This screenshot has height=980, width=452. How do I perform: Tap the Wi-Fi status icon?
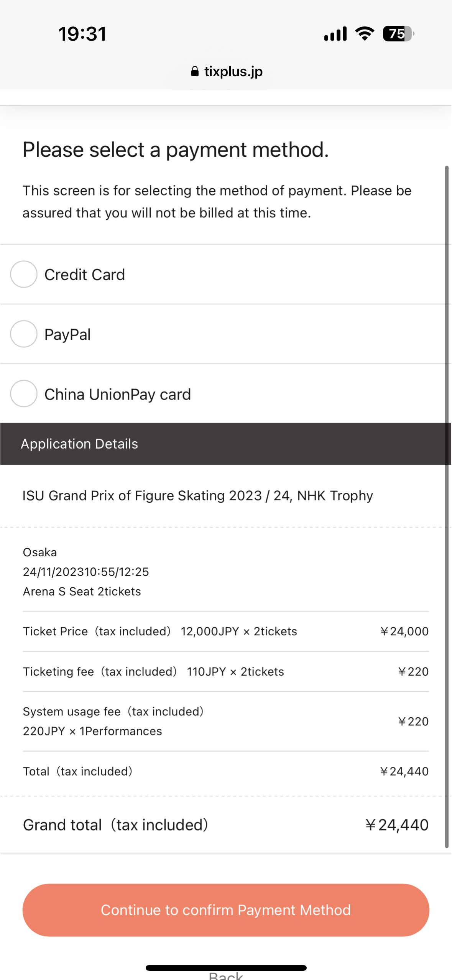tap(365, 34)
